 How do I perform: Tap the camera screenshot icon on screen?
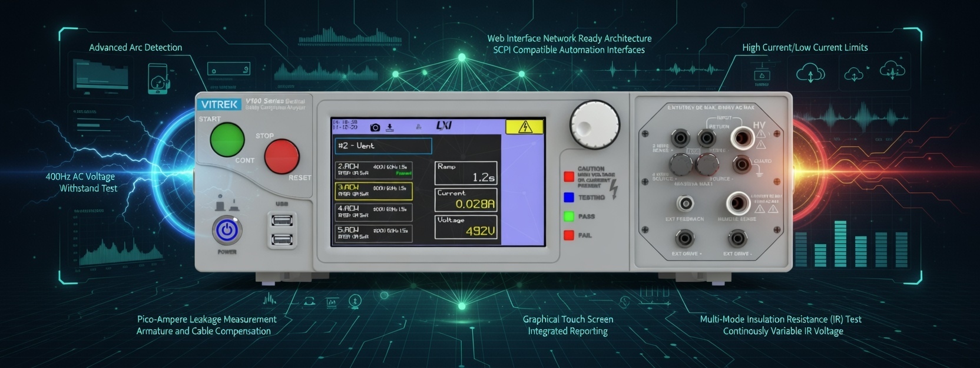point(375,127)
